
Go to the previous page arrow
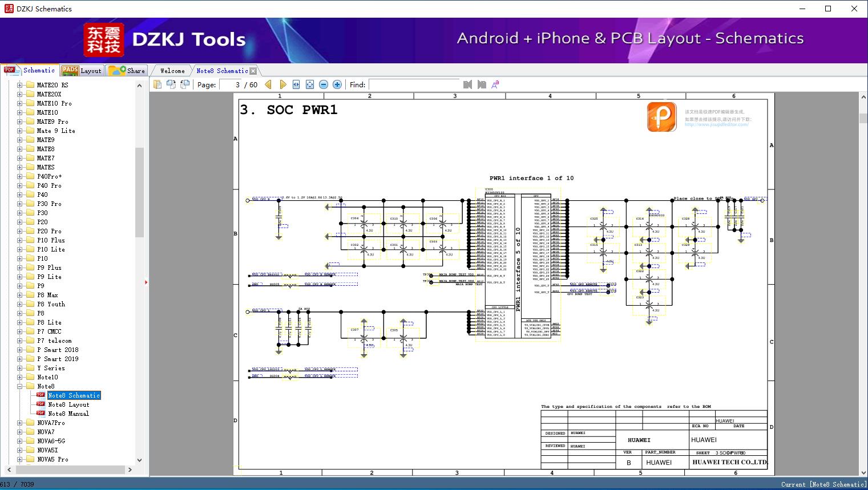268,84
